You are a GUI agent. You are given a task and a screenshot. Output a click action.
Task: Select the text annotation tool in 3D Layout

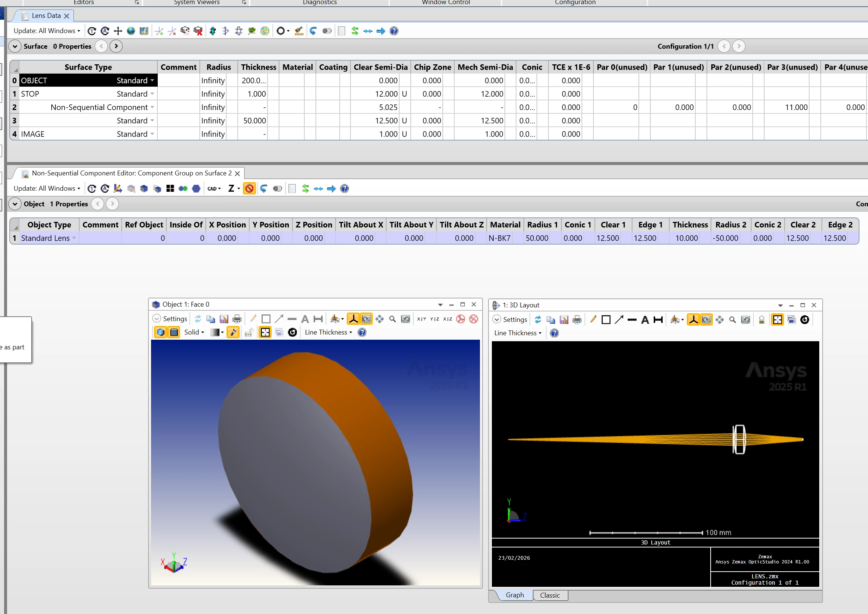click(x=645, y=320)
